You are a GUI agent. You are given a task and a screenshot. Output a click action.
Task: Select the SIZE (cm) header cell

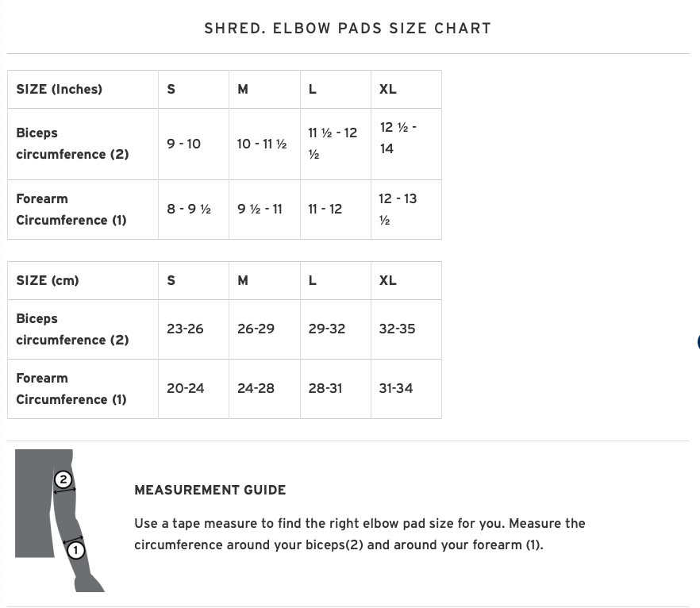pos(48,281)
